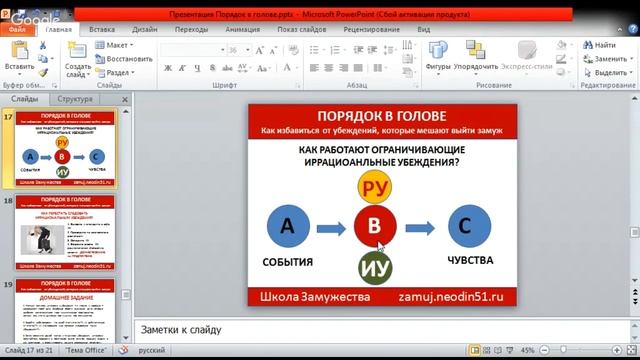Open the Shapes (Фигуры) gallery
This screenshot has height=360, width=640.
point(438,57)
